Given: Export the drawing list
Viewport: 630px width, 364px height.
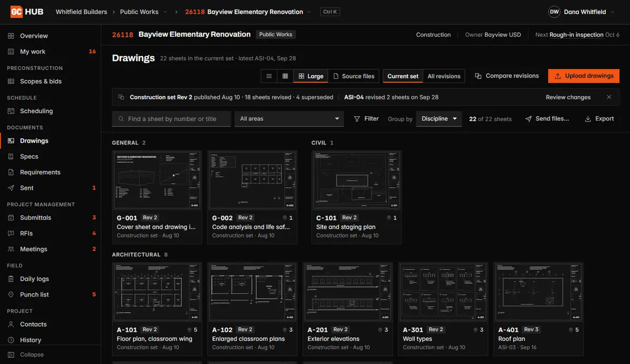Looking at the screenshot, I should [600, 119].
